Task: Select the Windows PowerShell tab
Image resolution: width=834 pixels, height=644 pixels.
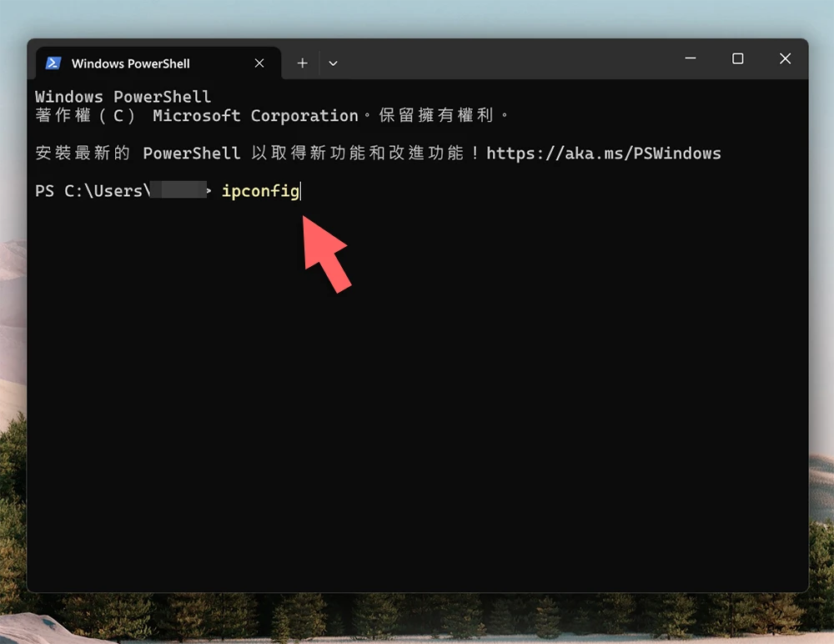Action: (158, 63)
